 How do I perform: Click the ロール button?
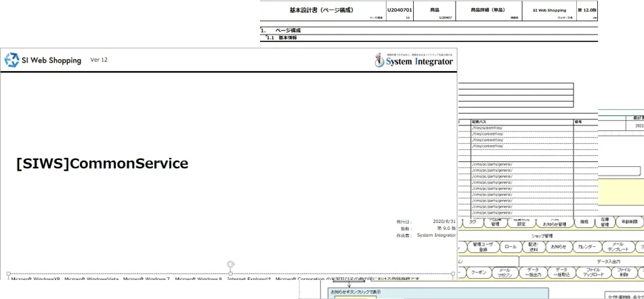pos(511,247)
